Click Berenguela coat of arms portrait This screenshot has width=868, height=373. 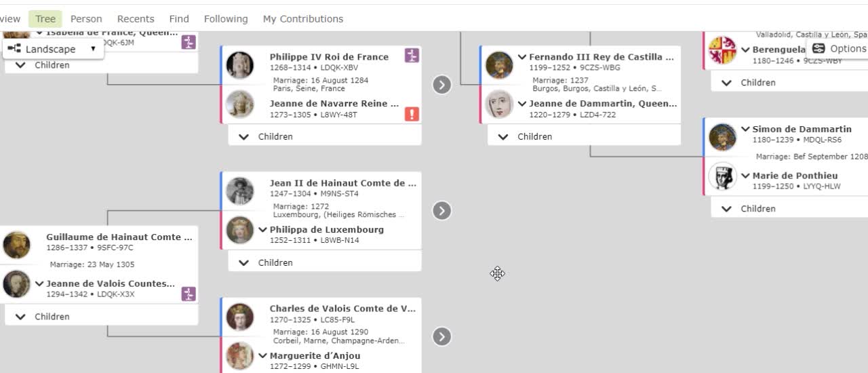[722, 51]
